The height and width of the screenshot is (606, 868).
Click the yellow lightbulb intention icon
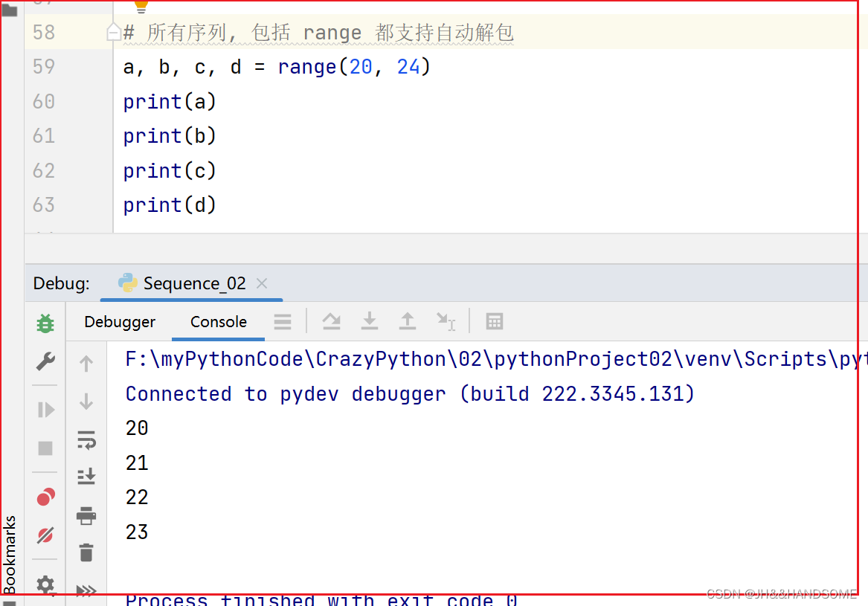tap(141, 6)
